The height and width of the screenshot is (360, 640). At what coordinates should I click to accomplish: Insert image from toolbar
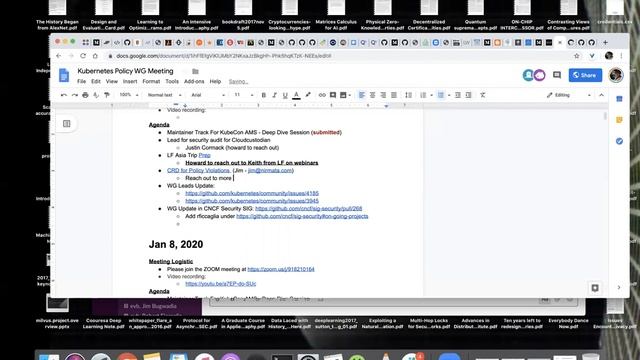[343, 95]
